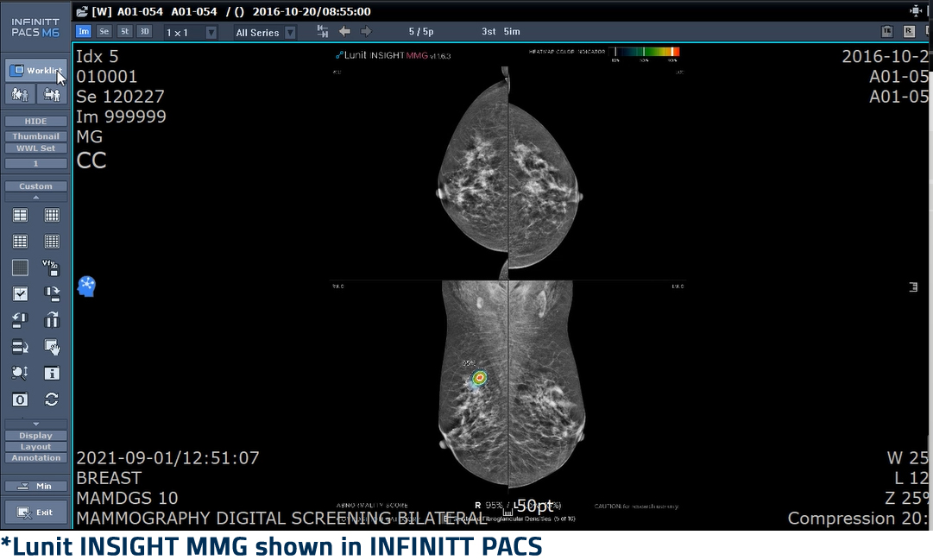Switch to St study mode

[124, 32]
